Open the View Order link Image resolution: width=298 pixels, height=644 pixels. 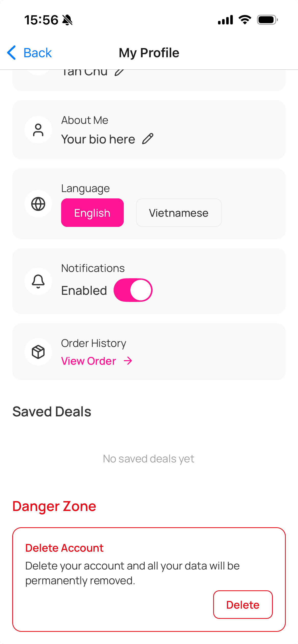pyautogui.click(x=89, y=361)
